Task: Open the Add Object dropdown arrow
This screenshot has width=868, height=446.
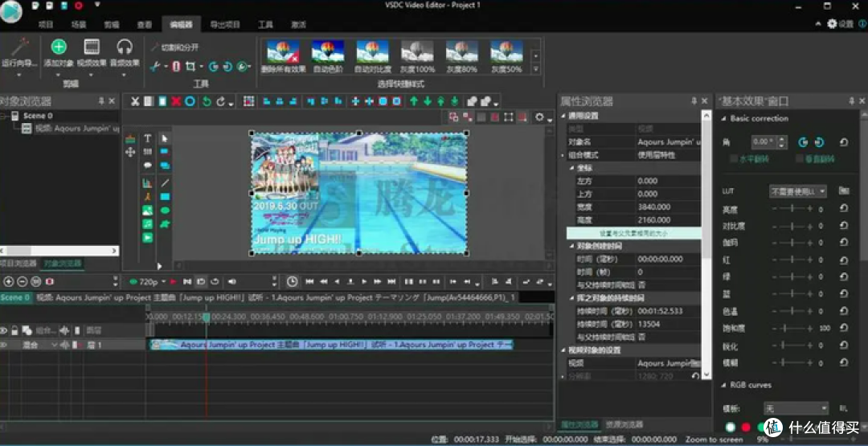Action: 59,75
